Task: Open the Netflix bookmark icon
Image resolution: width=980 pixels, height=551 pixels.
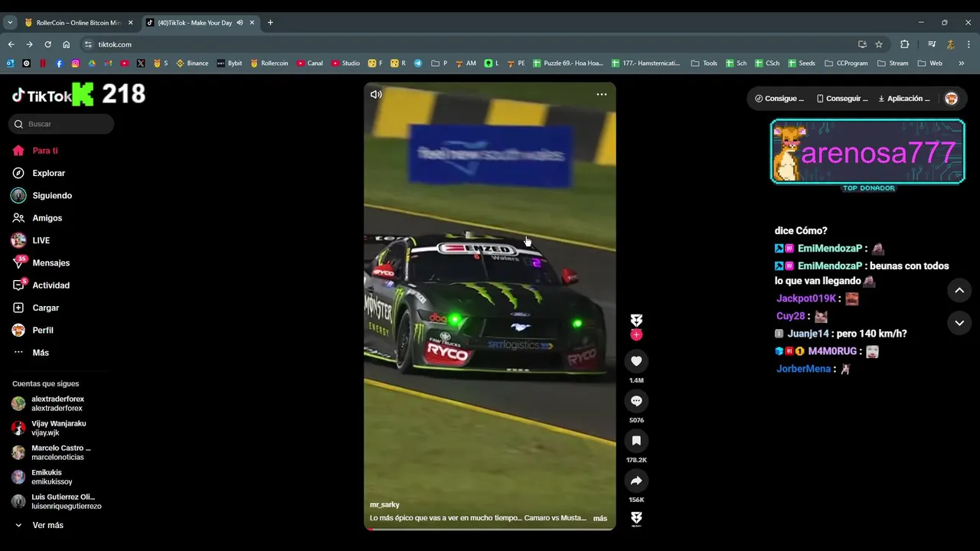Action: [x=43, y=64]
